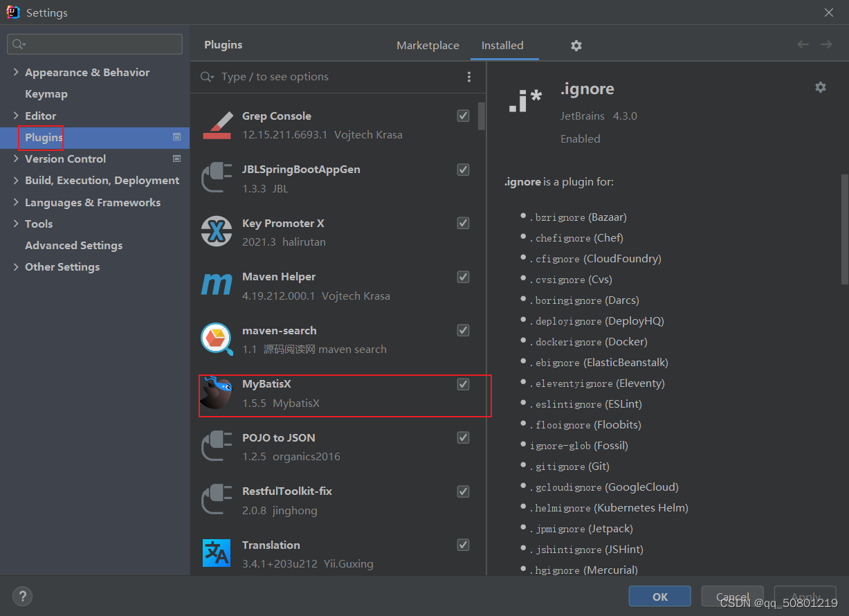The width and height of the screenshot is (849, 616).
Task: Switch to the Installed tab
Action: pyautogui.click(x=502, y=45)
